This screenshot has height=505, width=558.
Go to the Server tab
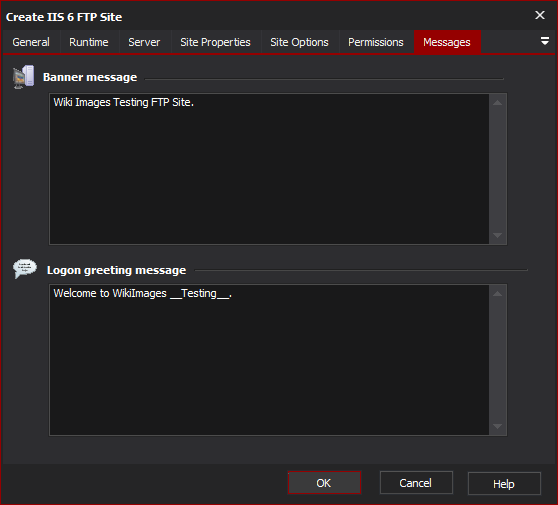tap(144, 42)
